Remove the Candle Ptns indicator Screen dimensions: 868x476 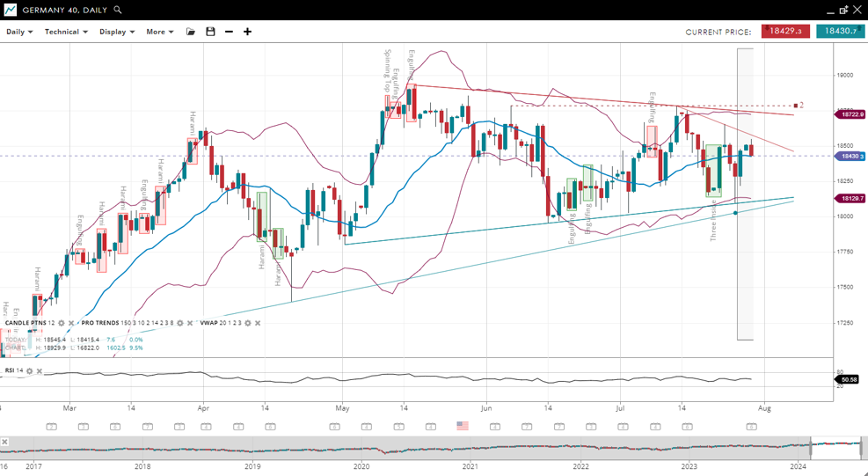71,324
